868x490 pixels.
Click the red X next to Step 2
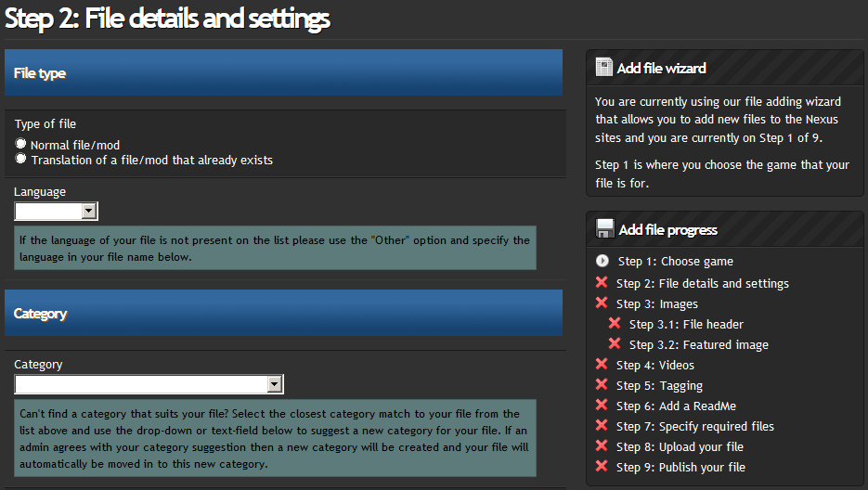602,282
